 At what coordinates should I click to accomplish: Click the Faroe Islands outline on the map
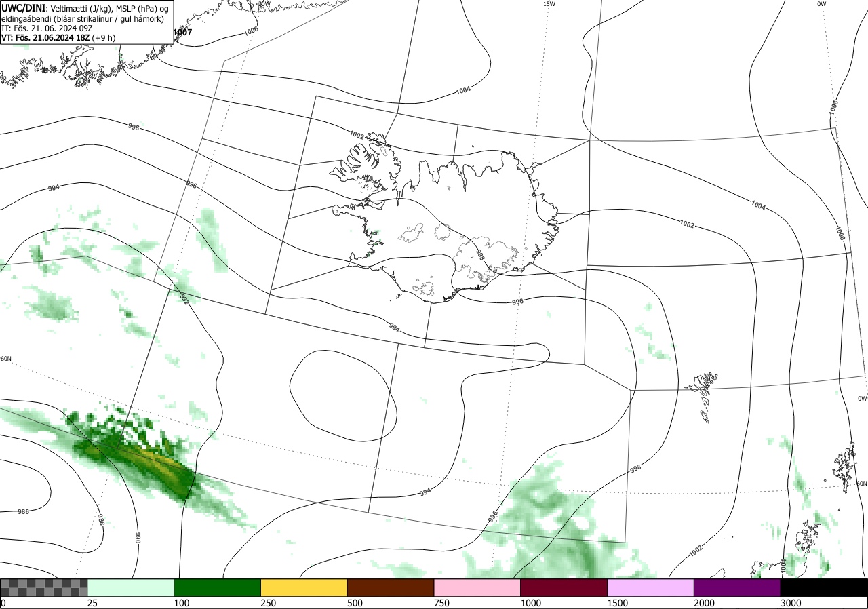[703, 396]
